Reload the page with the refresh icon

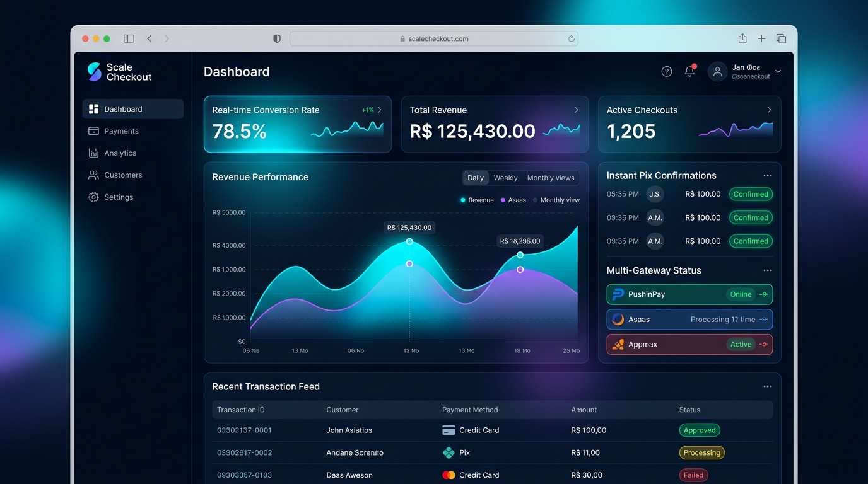[x=572, y=38]
